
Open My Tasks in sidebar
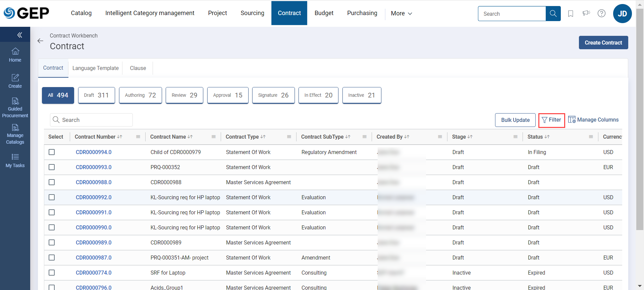(x=15, y=161)
